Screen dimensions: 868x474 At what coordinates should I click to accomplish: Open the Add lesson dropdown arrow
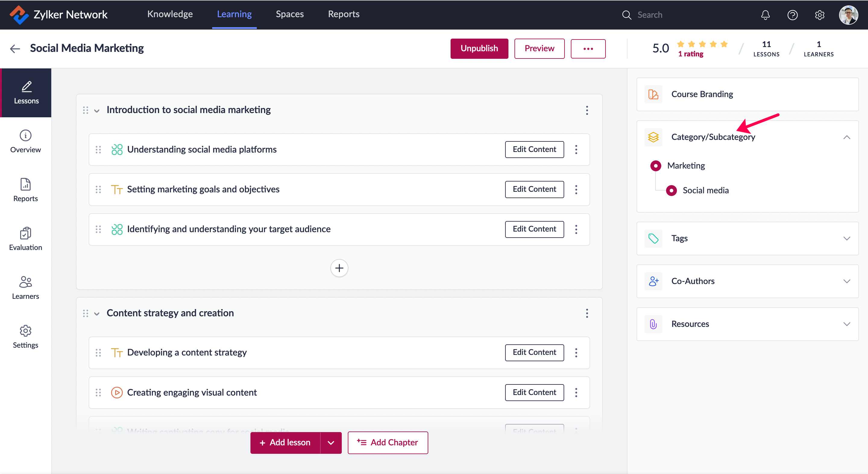(331, 443)
